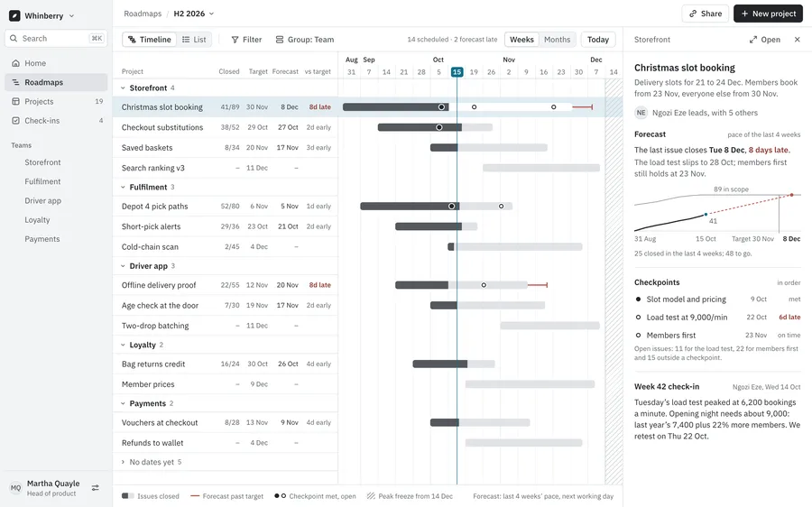Click the Oct 15 today date marker
Viewport: 812px width, 507px height.
click(457, 72)
